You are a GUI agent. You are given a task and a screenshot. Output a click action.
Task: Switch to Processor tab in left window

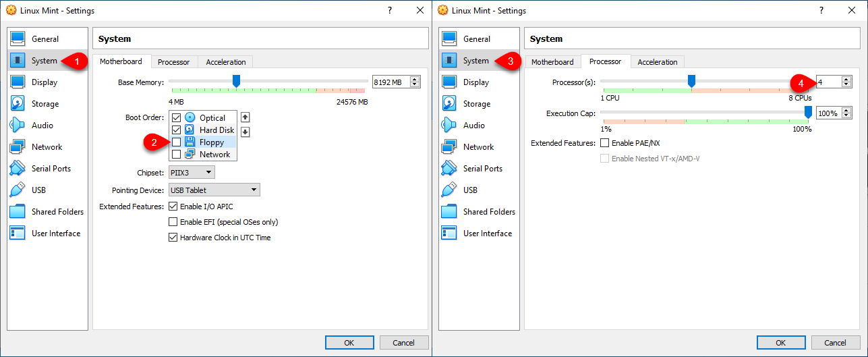point(174,62)
